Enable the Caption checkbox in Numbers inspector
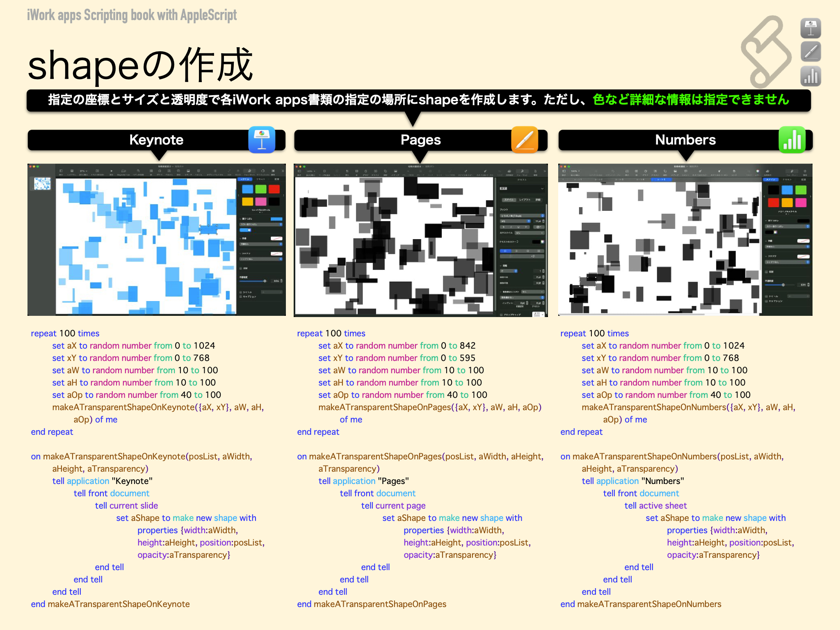This screenshot has width=840, height=630. [x=767, y=301]
